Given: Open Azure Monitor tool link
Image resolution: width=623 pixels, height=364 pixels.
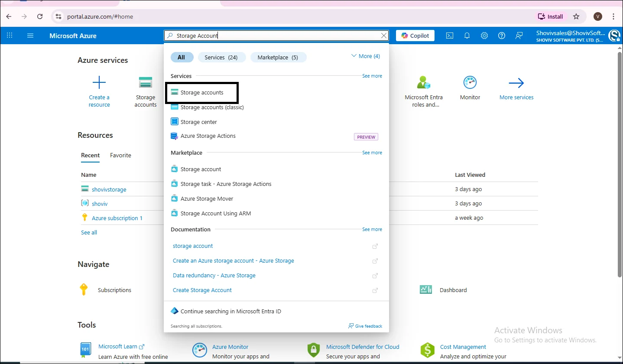Looking at the screenshot, I should click(230, 347).
